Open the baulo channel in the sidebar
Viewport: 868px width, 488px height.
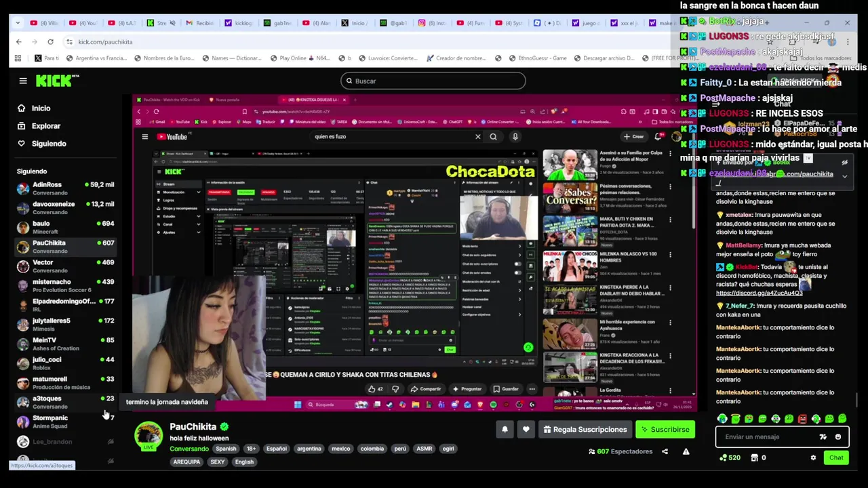(66, 227)
